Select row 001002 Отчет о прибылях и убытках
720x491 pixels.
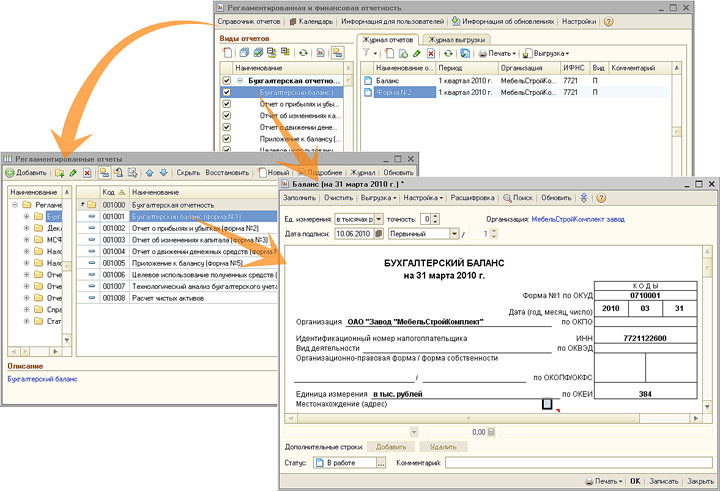177,228
